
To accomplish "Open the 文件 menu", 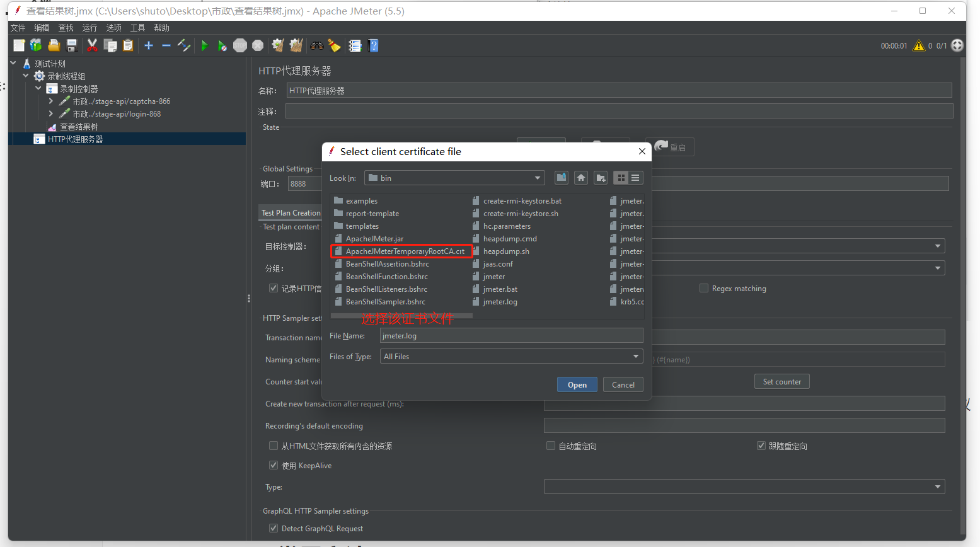I will point(18,28).
